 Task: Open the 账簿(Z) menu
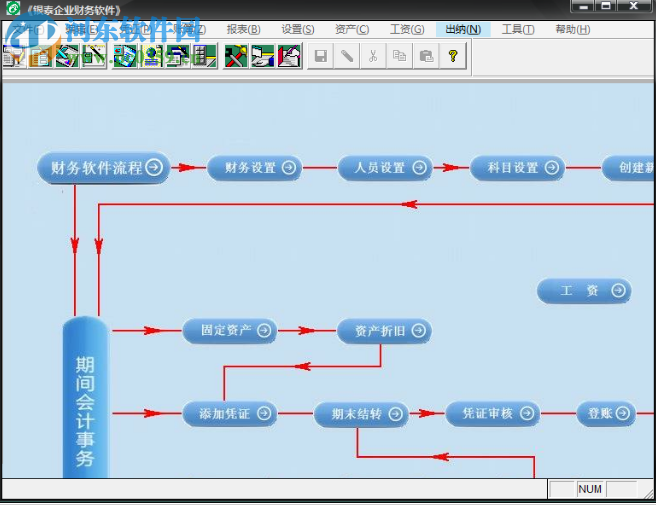(x=189, y=29)
